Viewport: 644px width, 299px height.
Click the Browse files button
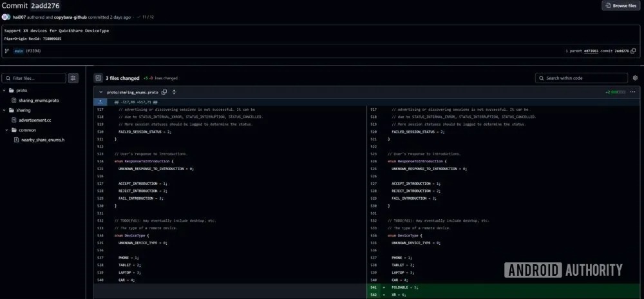click(x=621, y=6)
